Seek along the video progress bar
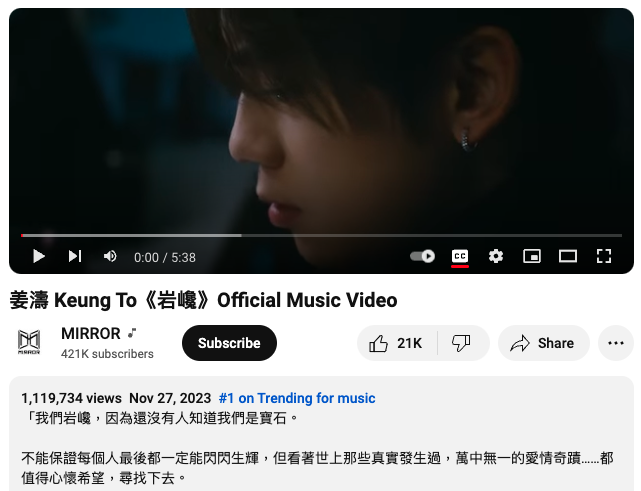Screen dimensions: 641x491 pos(321,235)
